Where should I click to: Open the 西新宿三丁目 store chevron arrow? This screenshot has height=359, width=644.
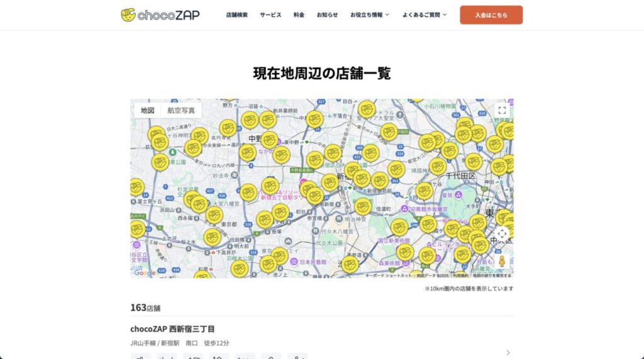(x=508, y=353)
